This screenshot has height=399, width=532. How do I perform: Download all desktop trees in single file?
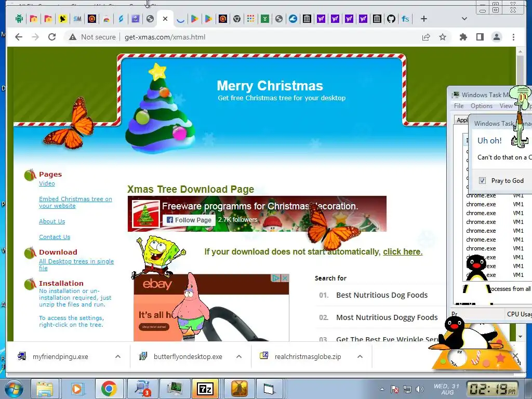point(76,264)
